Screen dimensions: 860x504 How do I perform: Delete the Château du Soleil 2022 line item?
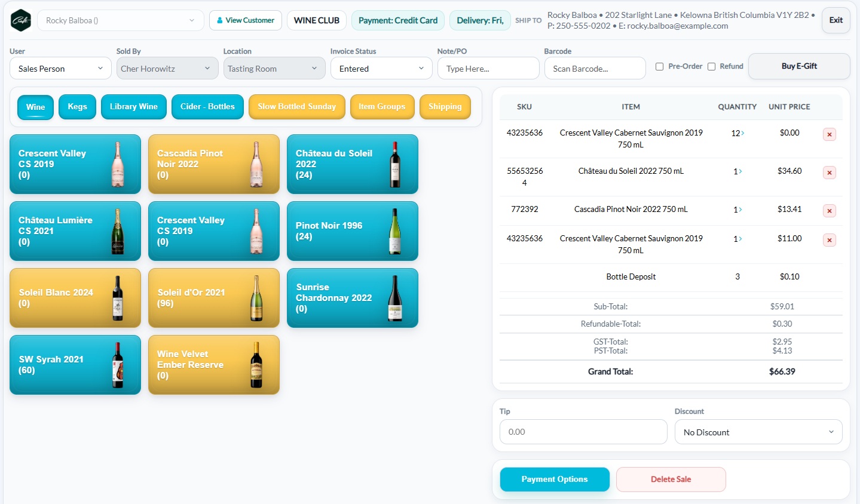830,173
